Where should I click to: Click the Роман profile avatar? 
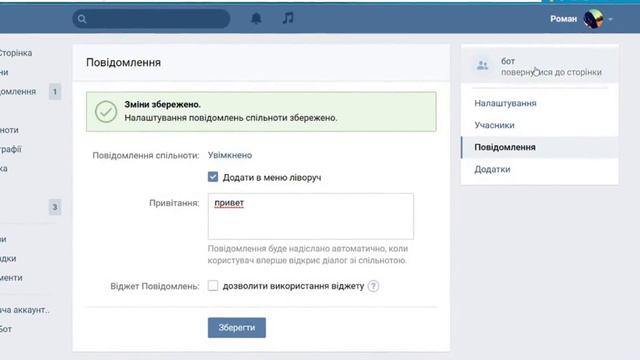593,19
